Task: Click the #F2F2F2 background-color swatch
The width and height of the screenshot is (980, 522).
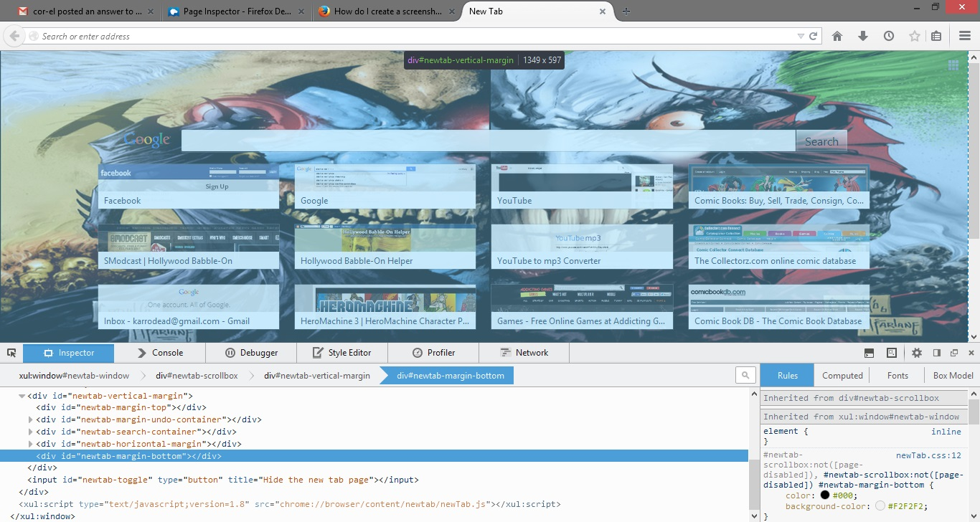Action: point(880,506)
